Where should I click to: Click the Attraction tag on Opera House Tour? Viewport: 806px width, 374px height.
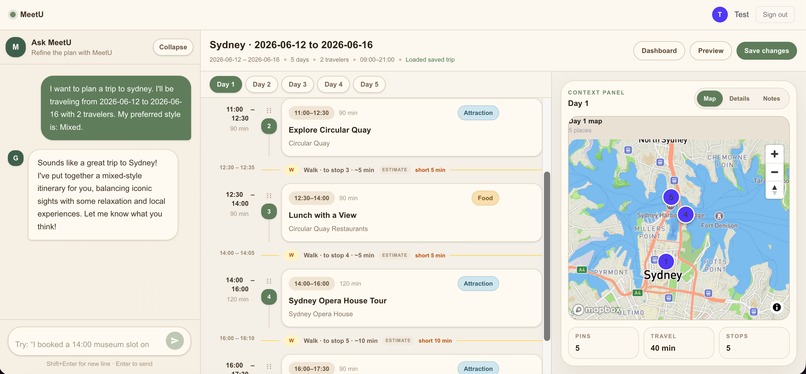(478, 283)
